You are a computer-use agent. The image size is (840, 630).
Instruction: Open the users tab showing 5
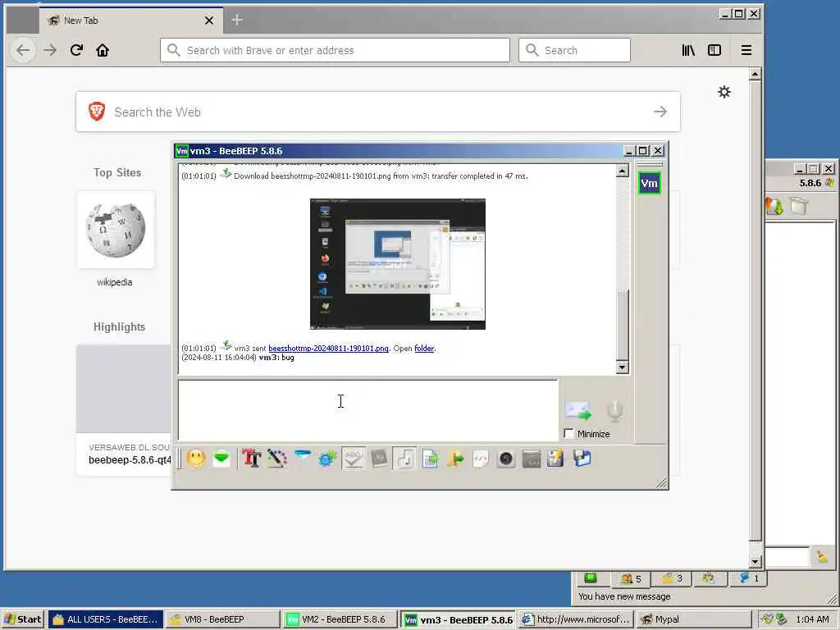(x=631, y=578)
